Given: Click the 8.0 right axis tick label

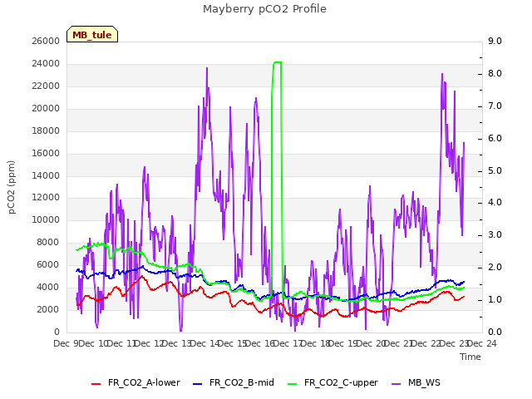Looking at the screenshot, I should click(495, 74).
